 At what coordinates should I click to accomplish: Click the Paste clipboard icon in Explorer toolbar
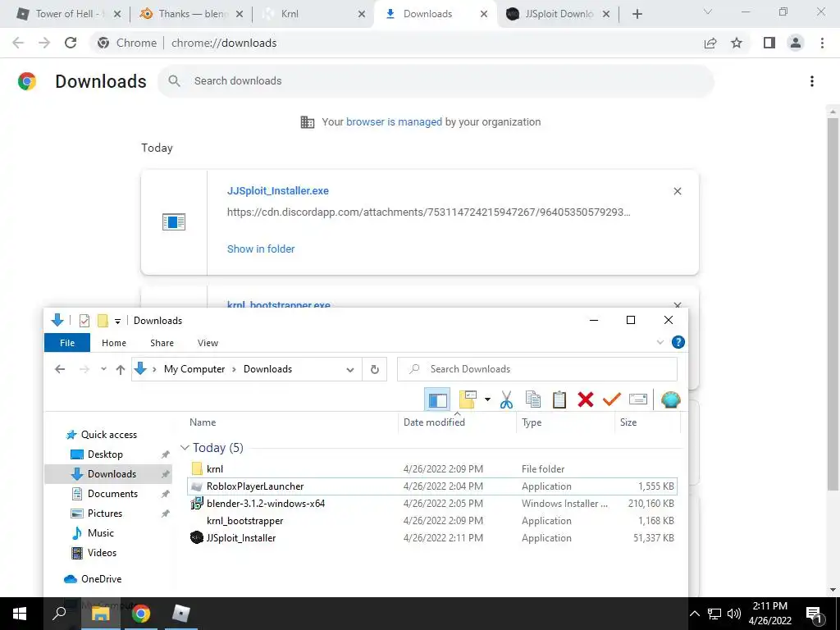point(559,399)
